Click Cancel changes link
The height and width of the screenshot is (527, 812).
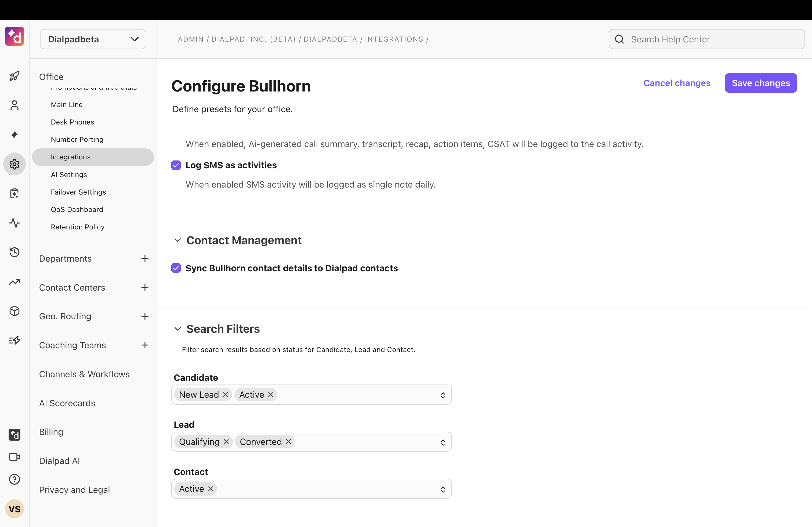pyautogui.click(x=677, y=83)
